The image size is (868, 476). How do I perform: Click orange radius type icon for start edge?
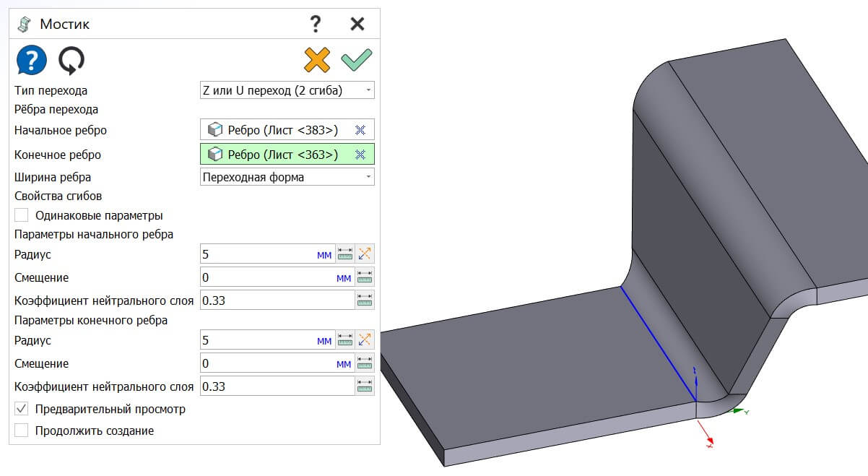365,254
